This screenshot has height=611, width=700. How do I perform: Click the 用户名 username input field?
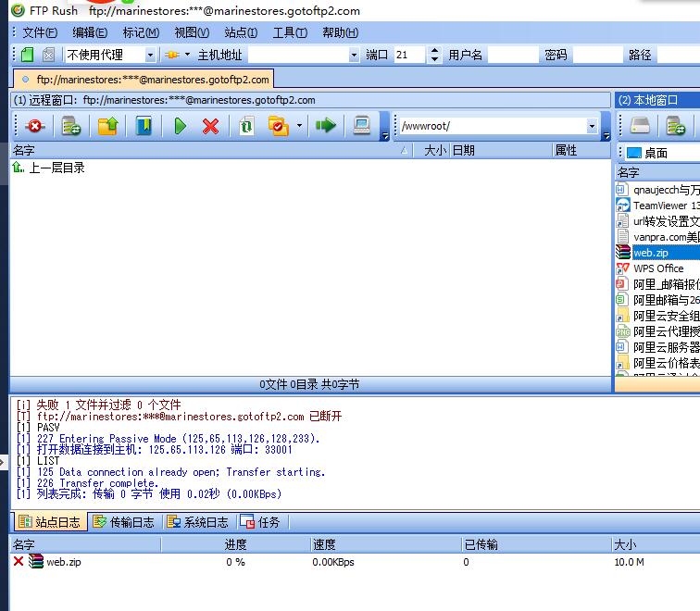(512, 56)
